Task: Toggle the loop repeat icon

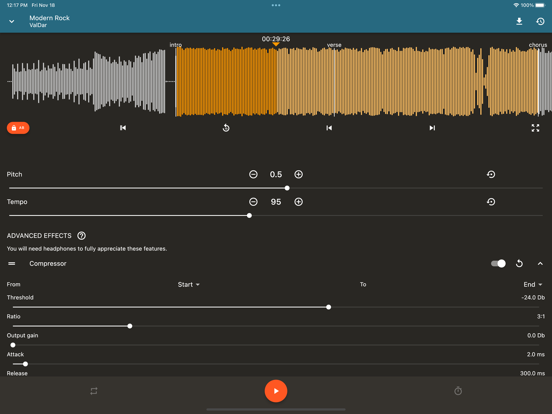Action: (94, 391)
